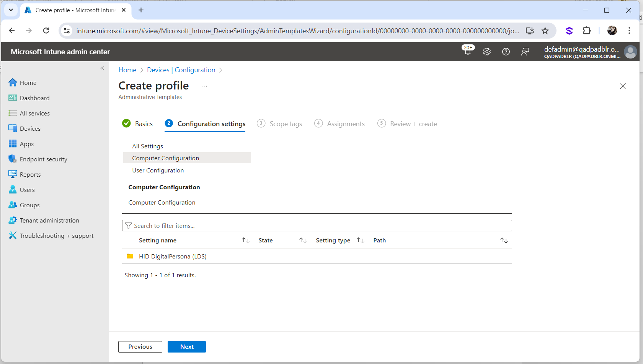This screenshot has width=643, height=364.
Task: Click folder icon for HID DigitalPersona
Action: tap(130, 256)
